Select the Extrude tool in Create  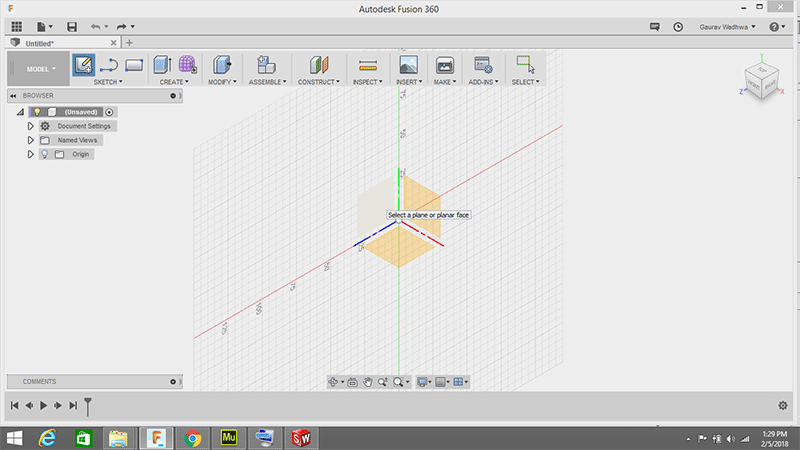163,65
